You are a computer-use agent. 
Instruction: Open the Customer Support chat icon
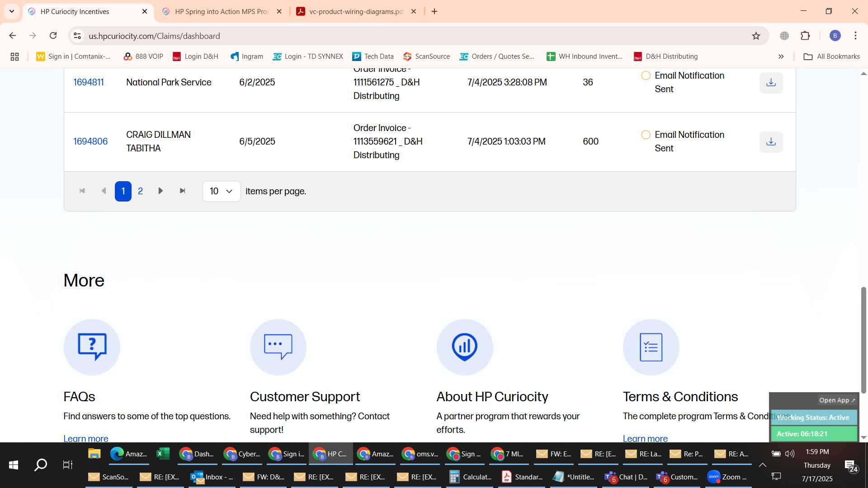[278, 347]
